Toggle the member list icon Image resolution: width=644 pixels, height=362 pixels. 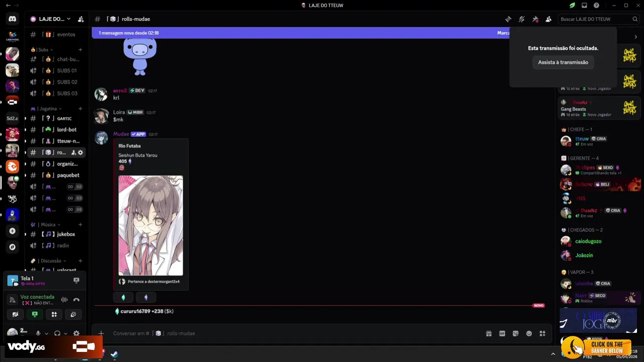[548, 19]
